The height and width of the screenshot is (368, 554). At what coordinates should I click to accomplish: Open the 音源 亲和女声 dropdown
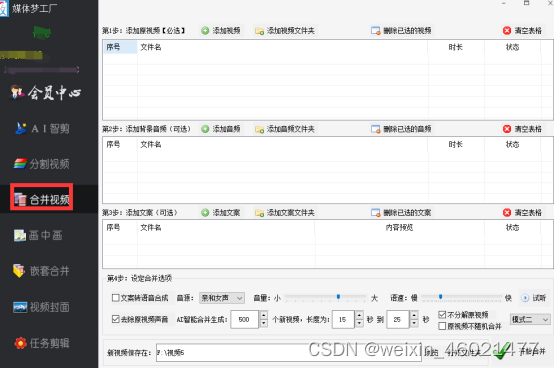click(222, 298)
